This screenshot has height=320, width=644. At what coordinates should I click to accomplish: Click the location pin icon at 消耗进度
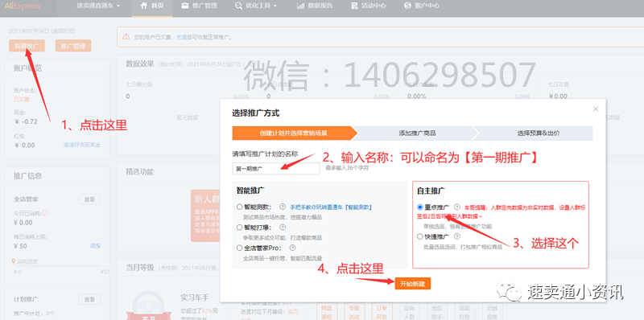(x=14, y=261)
